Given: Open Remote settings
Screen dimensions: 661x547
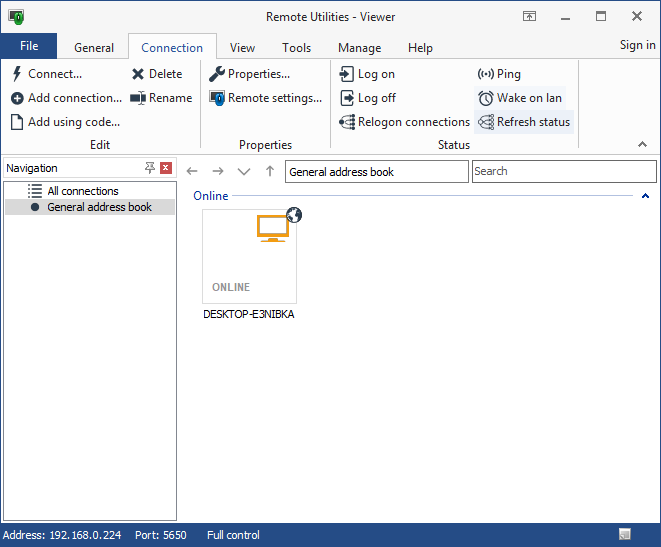Looking at the screenshot, I should click(266, 98).
